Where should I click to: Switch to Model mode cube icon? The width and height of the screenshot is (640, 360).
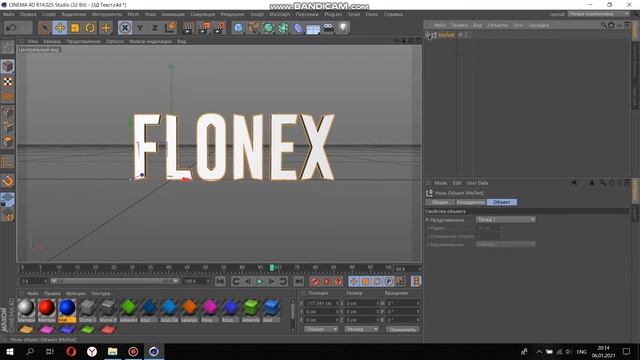pos(7,66)
